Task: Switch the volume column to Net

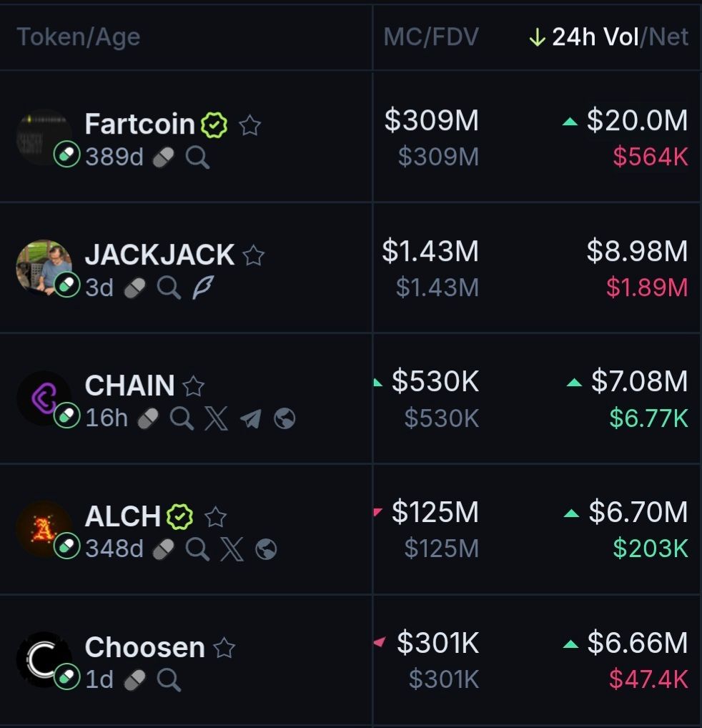Action: tap(669, 37)
